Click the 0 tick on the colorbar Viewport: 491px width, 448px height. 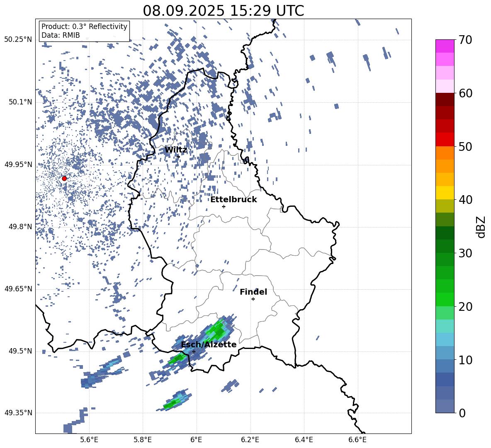[x=462, y=413]
